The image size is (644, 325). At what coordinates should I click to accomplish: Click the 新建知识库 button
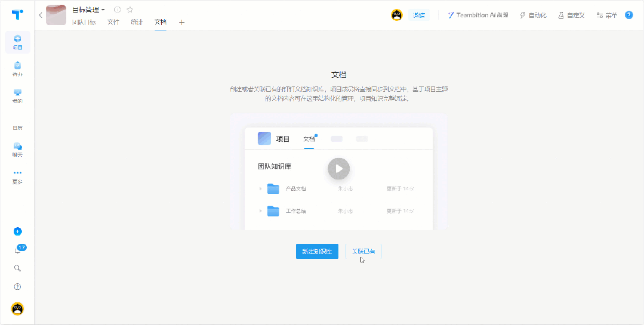pos(317,252)
